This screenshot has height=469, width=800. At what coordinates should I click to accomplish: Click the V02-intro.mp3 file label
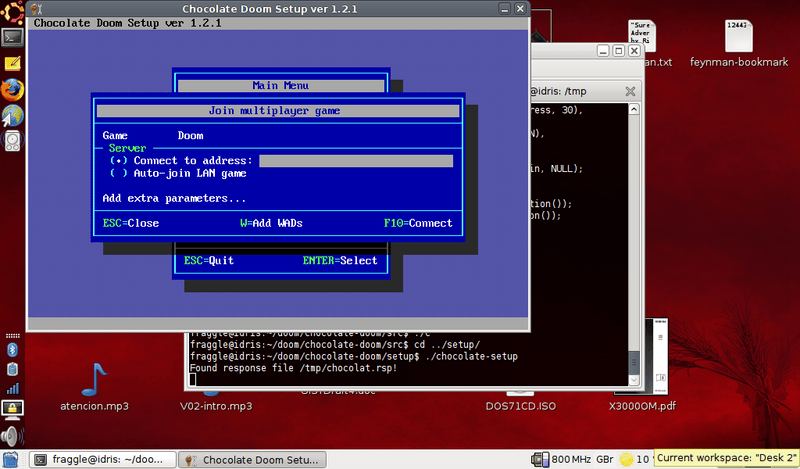point(216,406)
